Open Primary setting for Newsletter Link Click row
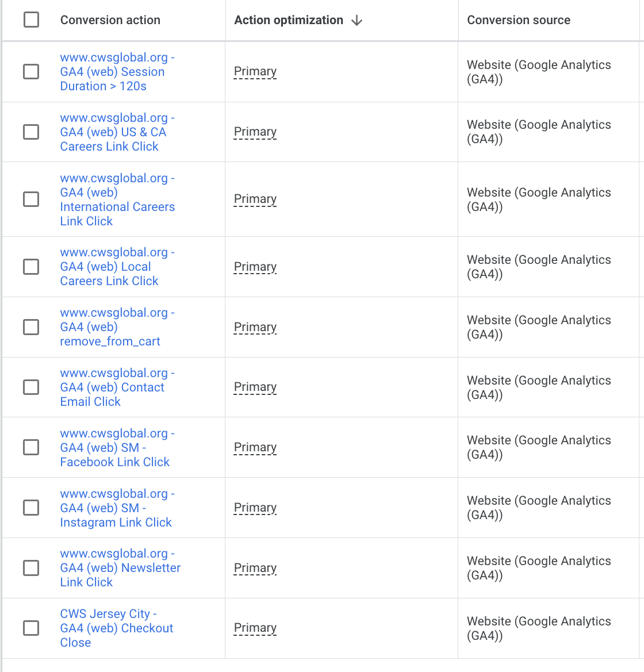 click(x=255, y=569)
